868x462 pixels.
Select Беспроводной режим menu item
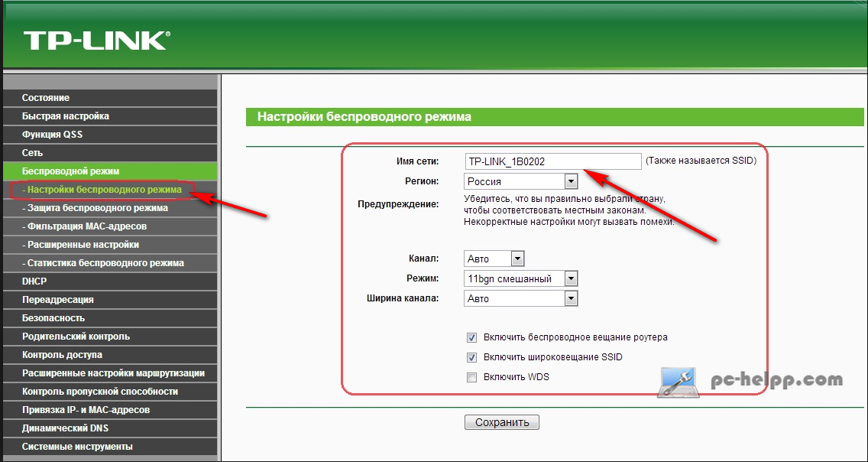click(110, 171)
